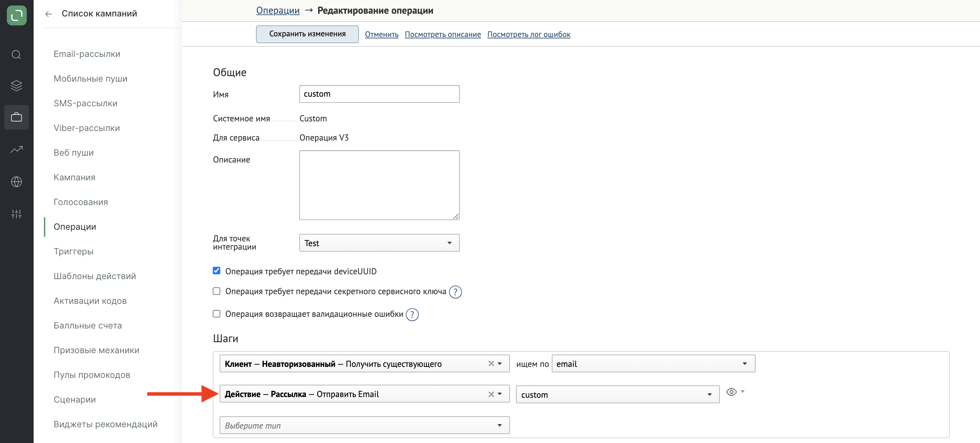
Task: Remove the Клиент — Неавторизованный step
Action: pos(491,364)
